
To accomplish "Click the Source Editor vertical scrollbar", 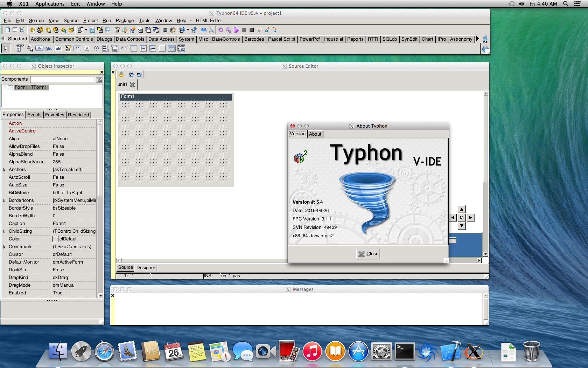I will click(485, 173).
